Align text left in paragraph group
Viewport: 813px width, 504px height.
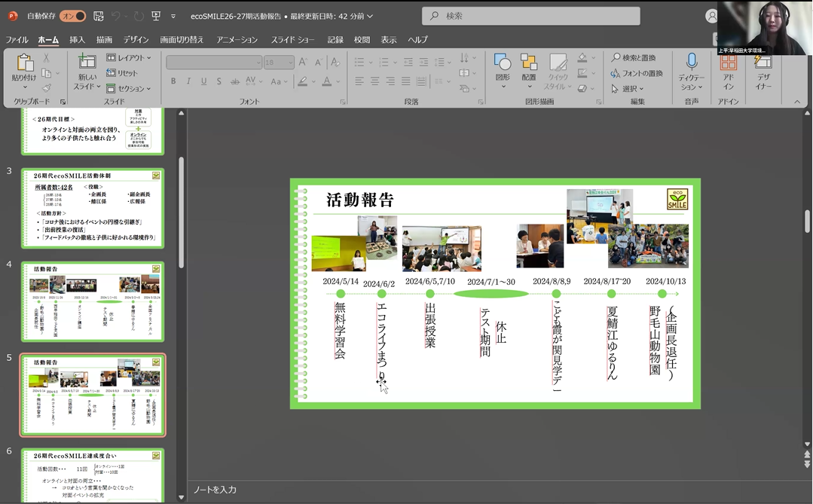coord(359,81)
